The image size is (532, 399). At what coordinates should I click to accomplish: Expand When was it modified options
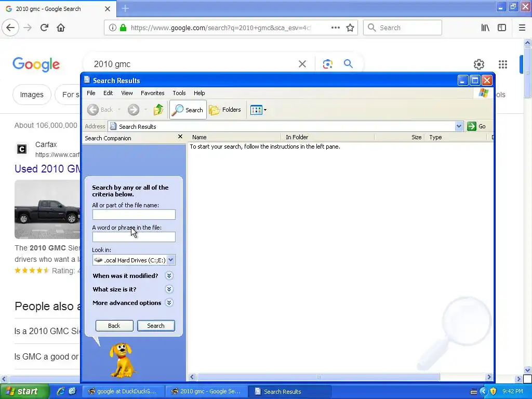[x=169, y=275]
